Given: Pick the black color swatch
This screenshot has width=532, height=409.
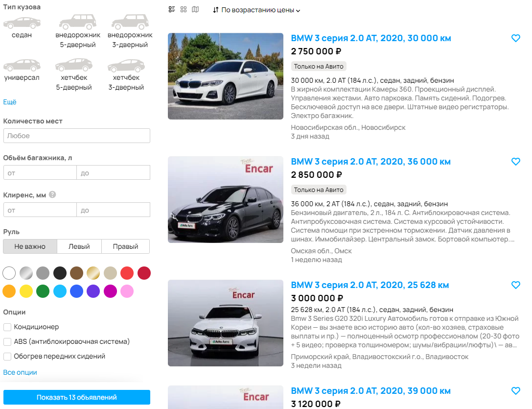Looking at the screenshot, I should (60, 273).
